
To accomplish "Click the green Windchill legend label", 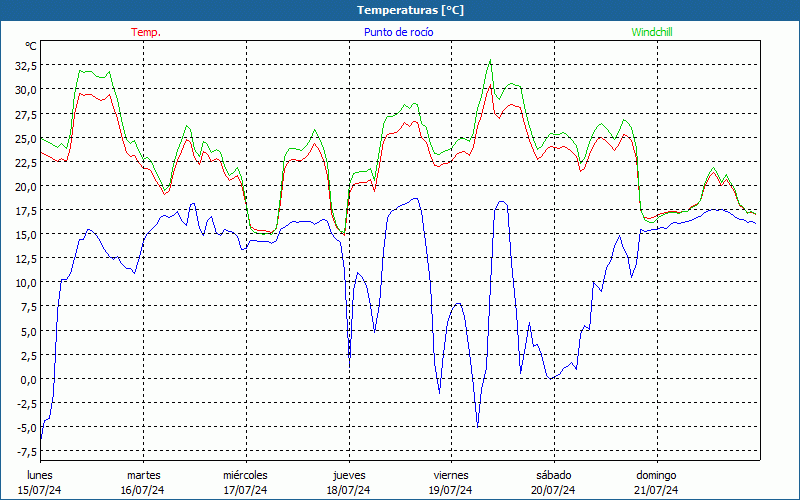I will pyautogui.click(x=652, y=32).
